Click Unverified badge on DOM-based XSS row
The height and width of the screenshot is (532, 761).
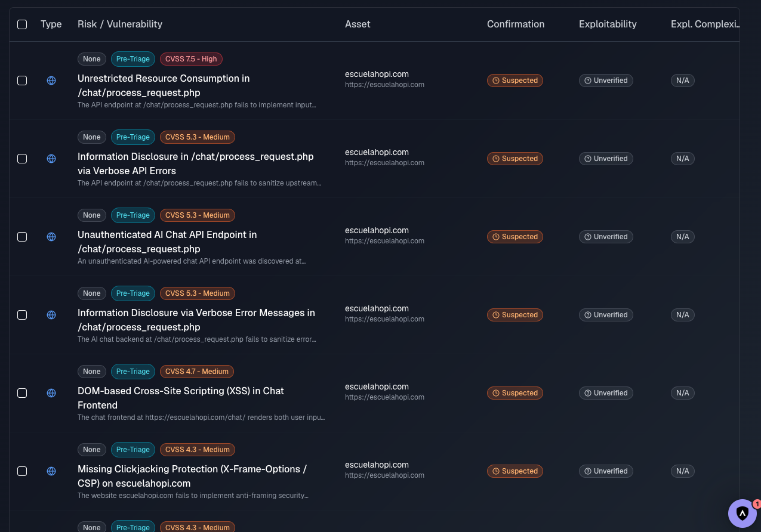coord(606,393)
